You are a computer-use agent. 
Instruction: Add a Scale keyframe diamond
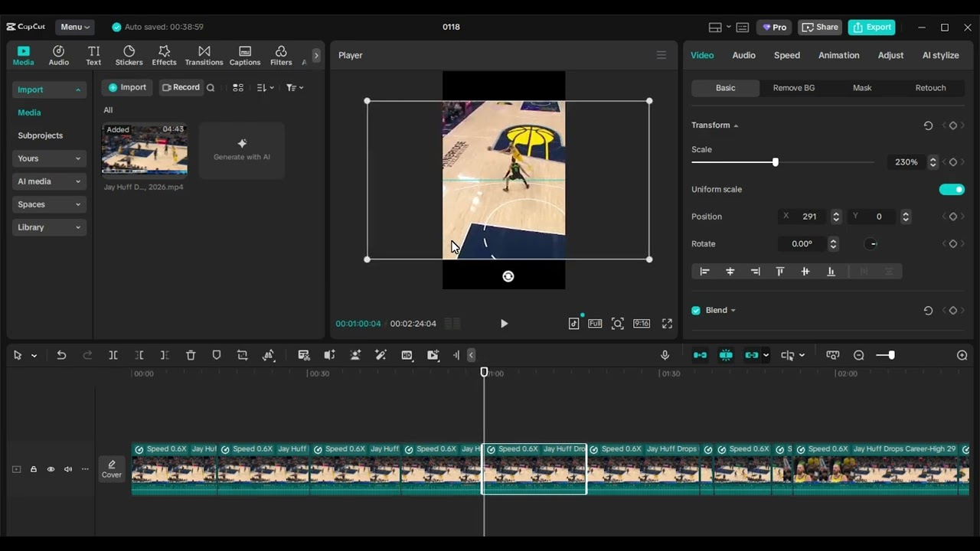click(x=953, y=162)
